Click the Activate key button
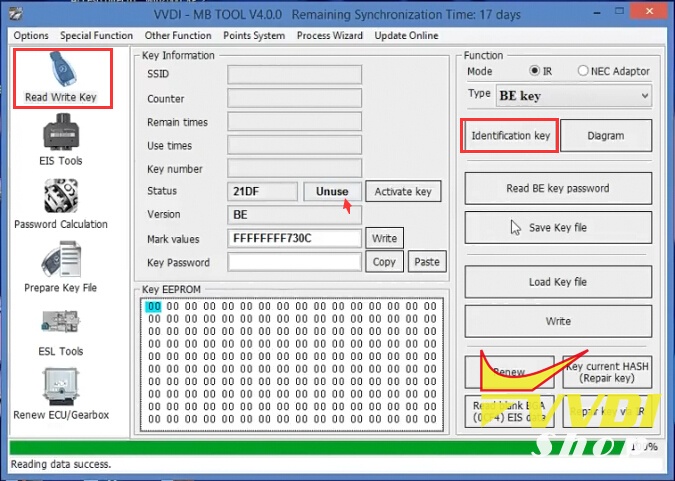675x481 pixels. [403, 191]
